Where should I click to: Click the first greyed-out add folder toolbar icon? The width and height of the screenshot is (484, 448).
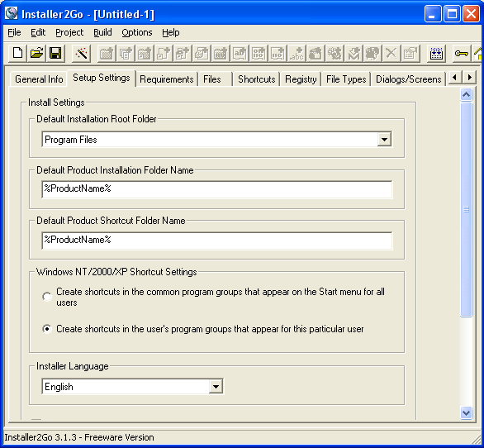click(x=107, y=53)
